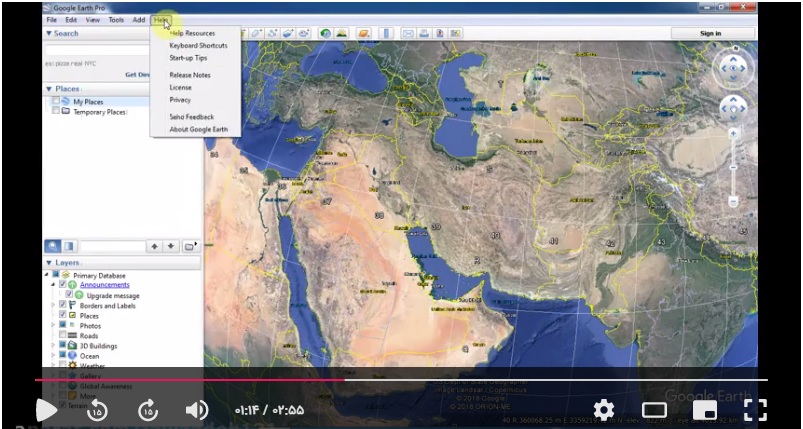The height and width of the screenshot is (429, 803).
Task: Click the video player play button
Action: click(46, 409)
